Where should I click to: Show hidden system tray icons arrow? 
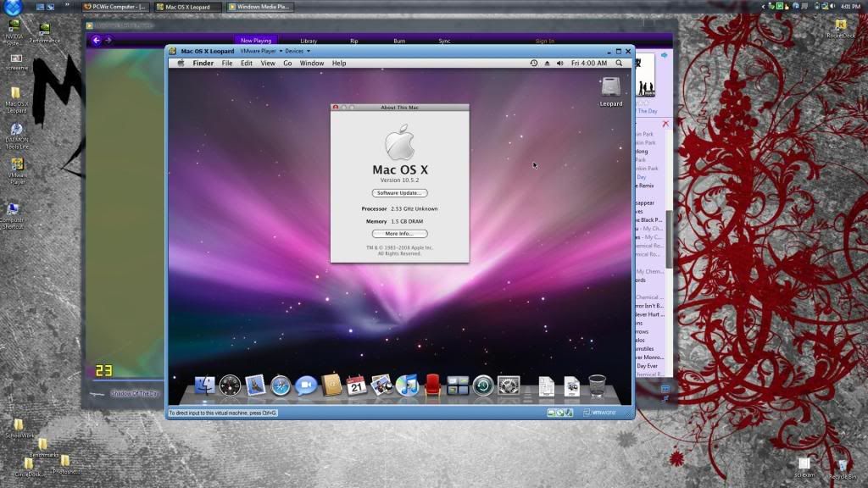[764, 7]
